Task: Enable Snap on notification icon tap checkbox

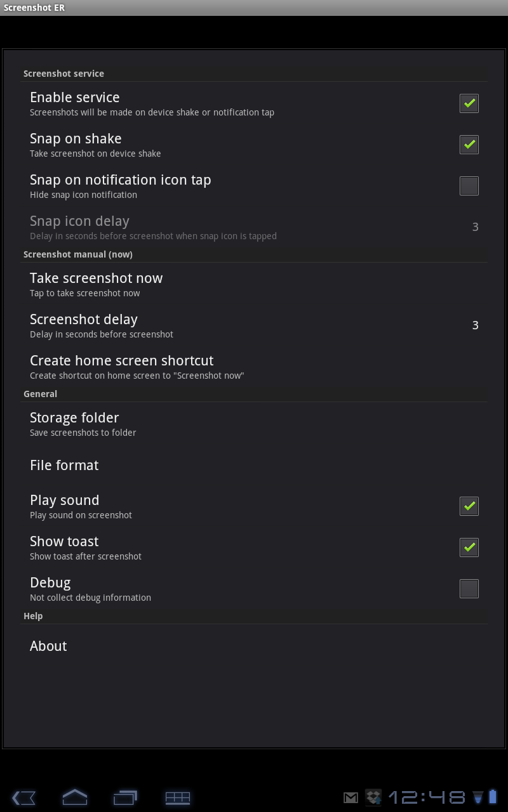Action: pos(469,186)
